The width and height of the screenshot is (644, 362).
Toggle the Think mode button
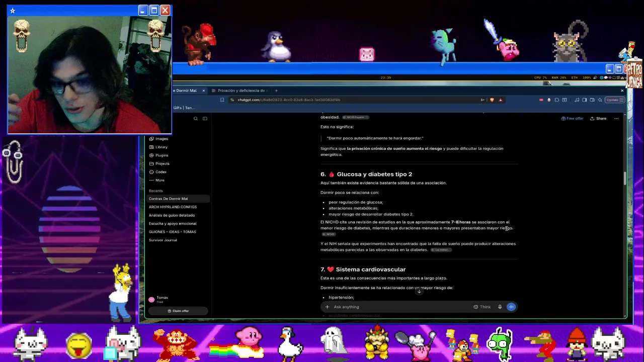(482, 307)
